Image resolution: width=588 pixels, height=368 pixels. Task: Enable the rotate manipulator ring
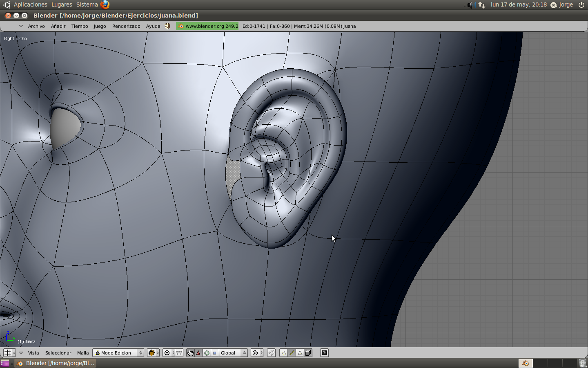[x=207, y=353]
